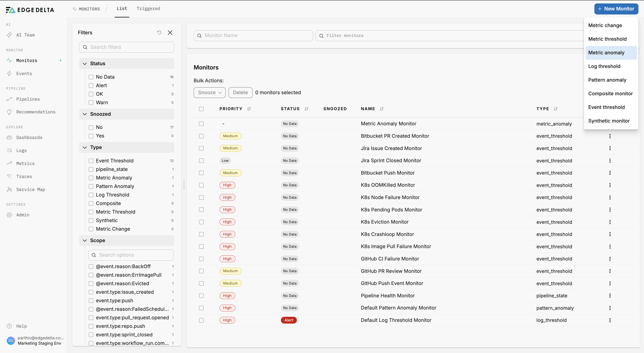
Task: Check the Snoozed Yes filter
Action: click(x=91, y=136)
